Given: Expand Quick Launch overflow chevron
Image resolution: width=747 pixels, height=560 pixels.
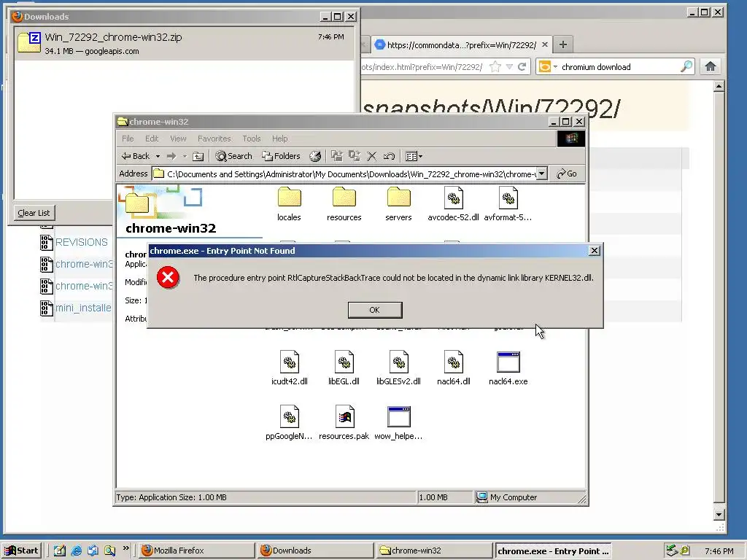Looking at the screenshot, I should tap(125, 548).
